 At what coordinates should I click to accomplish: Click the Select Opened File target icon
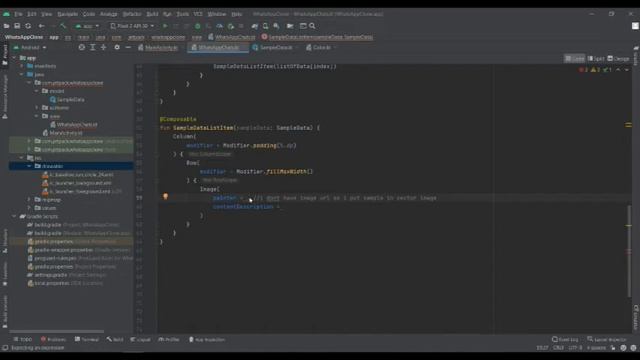tap(82, 47)
